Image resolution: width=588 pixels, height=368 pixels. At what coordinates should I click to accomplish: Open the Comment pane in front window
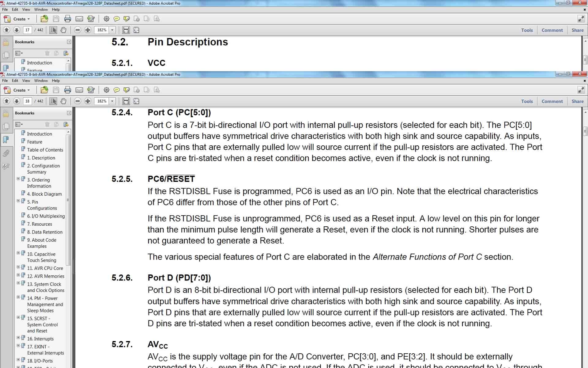coord(552,101)
